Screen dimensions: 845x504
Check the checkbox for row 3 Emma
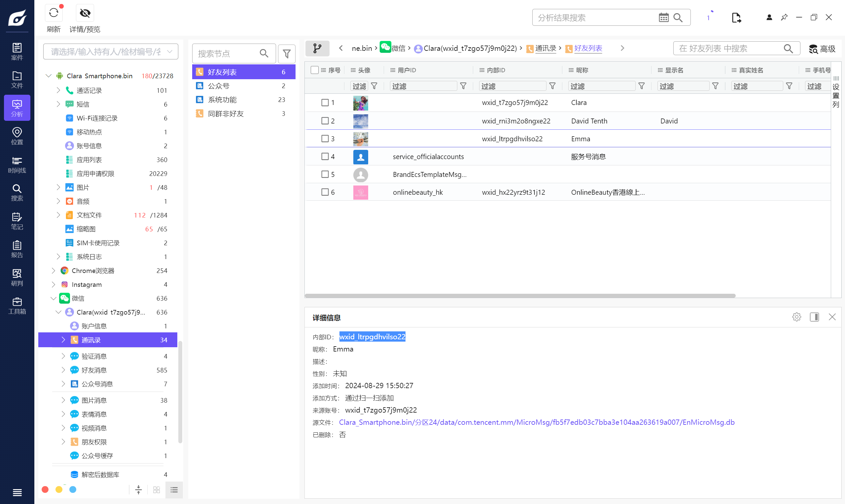[325, 139]
